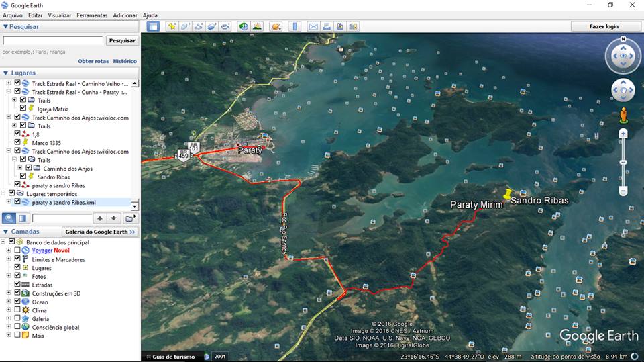This screenshot has width=644, height=362.
Task: Expand the Limites e Marcadores layer
Action: coord(9,259)
